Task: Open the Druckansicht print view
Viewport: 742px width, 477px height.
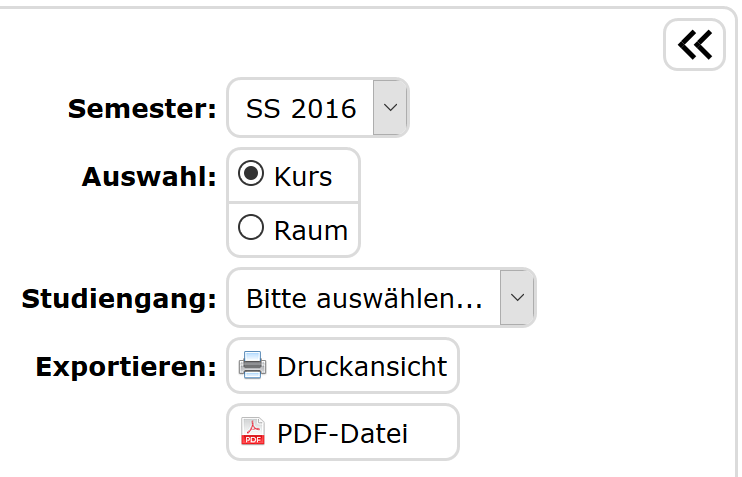Action: click(362, 366)
